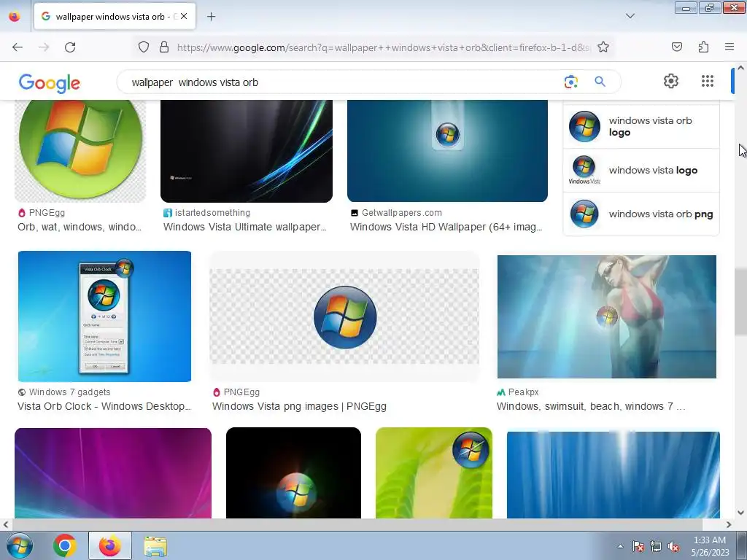Screen dimensions: 747x560
Task: Switch to Firefox on the taskbar
Action: tap(109, 545)
